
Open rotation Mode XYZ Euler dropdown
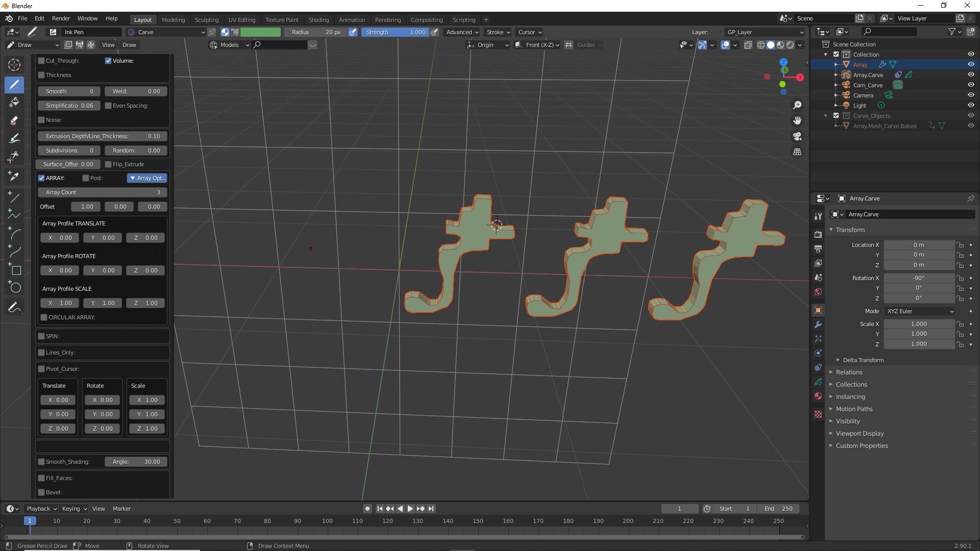(x=920, y=311)
